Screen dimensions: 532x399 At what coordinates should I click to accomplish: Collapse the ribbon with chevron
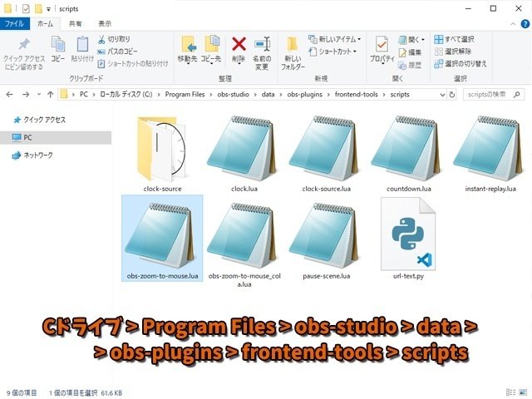[x=513, y=24]
